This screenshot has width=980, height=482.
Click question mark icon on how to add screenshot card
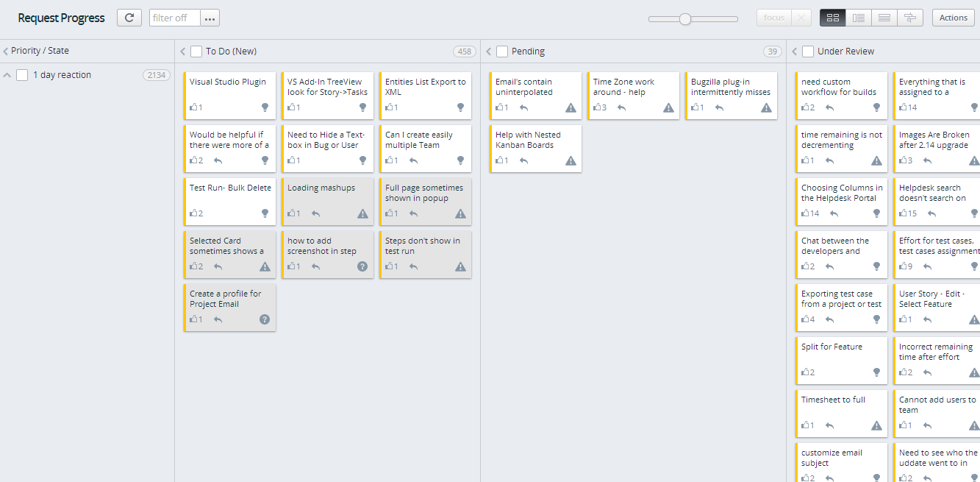362,266
